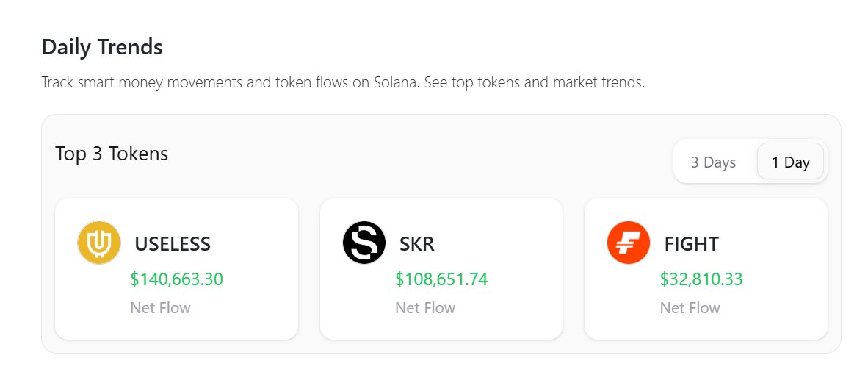Click the Top 3 Tokens title
This screenshot has height=383, width=868.
pos(112,154)
